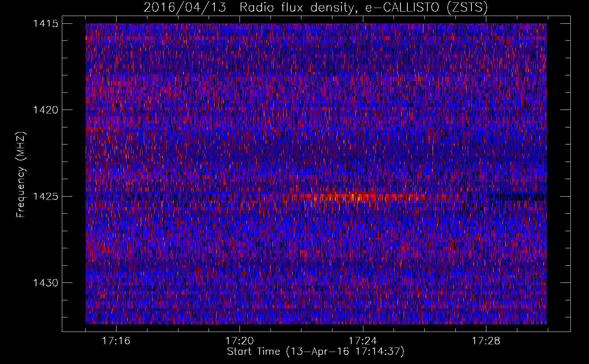Select the 'Start Time (13-Apr-16 17:14:37)' axis label

click(x=316, y=352)
